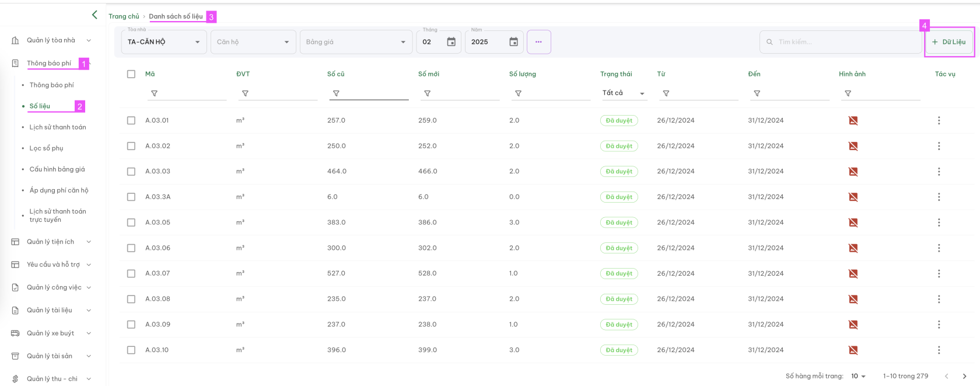Click the ĐVT column filter icon
Screen dimensions: 980x386
(x=245, y=93)
